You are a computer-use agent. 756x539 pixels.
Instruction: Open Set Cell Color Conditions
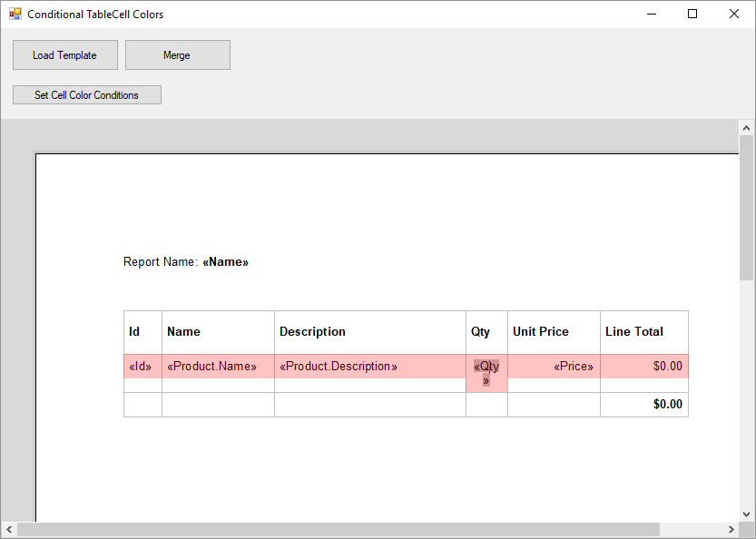(x=87, y=95)
